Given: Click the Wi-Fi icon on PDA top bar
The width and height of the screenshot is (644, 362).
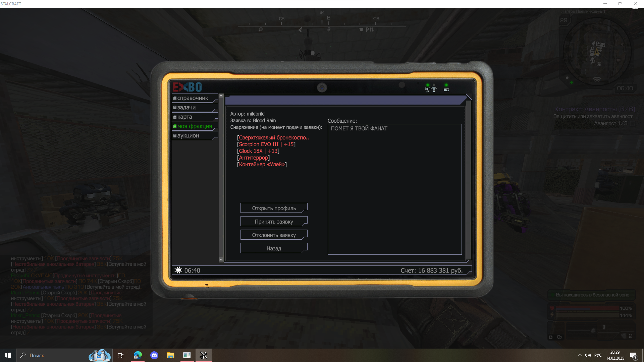Looking at the screenshot, I should [x=434, y=90].
